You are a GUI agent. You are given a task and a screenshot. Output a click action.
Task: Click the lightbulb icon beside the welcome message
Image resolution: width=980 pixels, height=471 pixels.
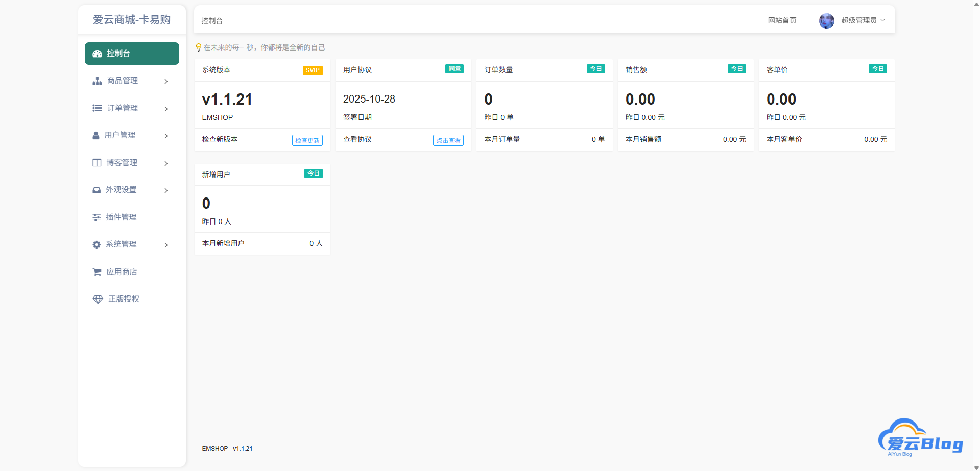(198, 47)
